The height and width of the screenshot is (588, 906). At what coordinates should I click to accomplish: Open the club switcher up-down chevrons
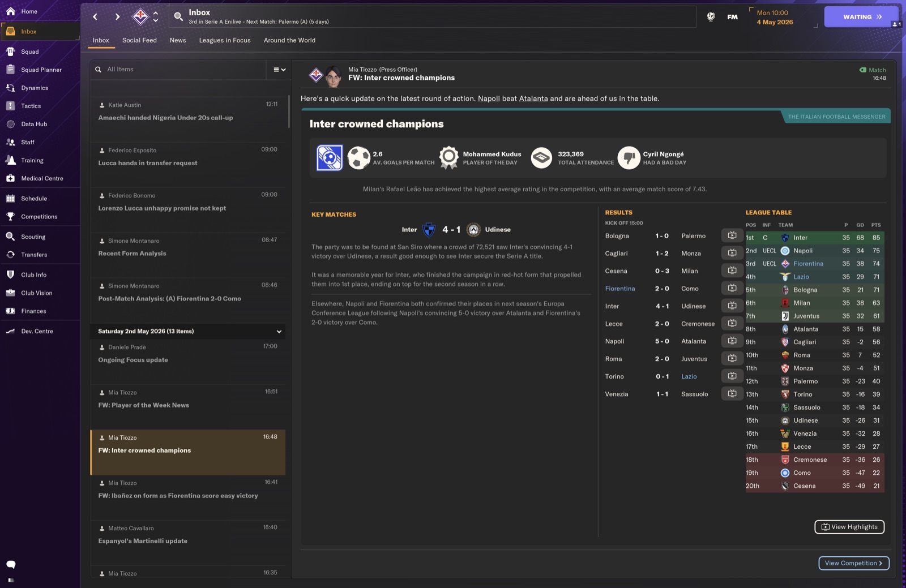156,16
